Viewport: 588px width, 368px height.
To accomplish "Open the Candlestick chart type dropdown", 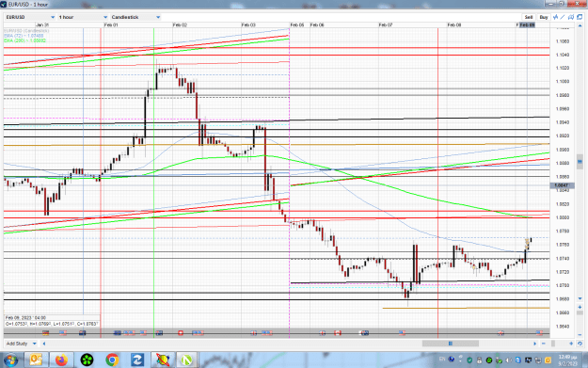I will pyautogui.click(x=135, y=17).
